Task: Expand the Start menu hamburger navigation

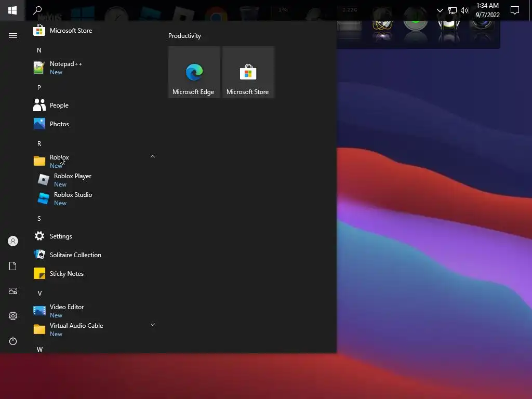Action: 13,36
